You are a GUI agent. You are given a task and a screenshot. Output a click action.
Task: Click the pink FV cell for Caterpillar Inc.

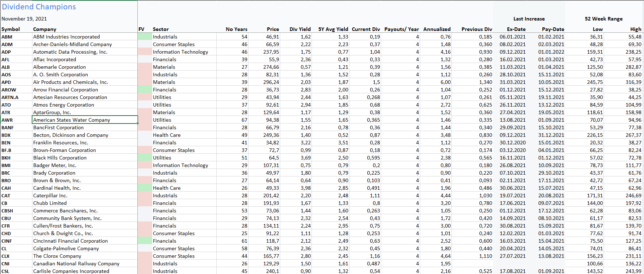click(145, 196)
